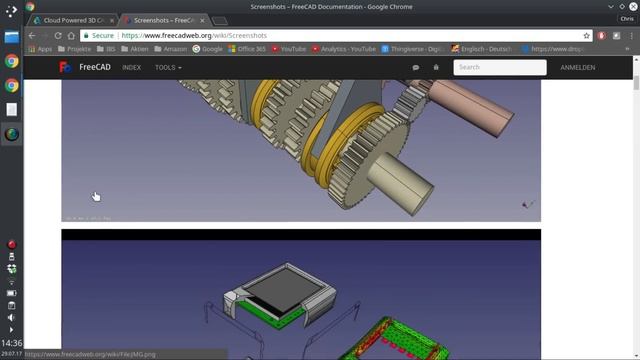Expand hidden tray icons arrow

(11, 330)
